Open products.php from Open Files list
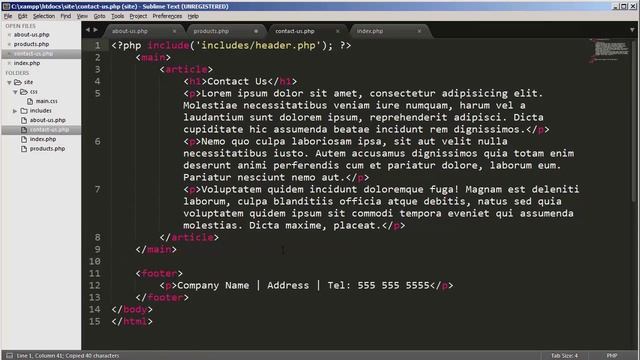The image size is (640, 360). click(x=31, y=44)
